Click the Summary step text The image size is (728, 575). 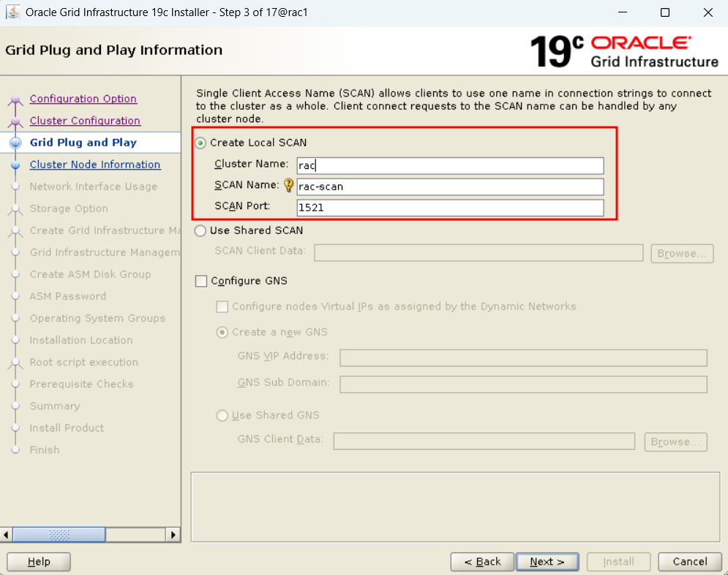tap(55, 406)
